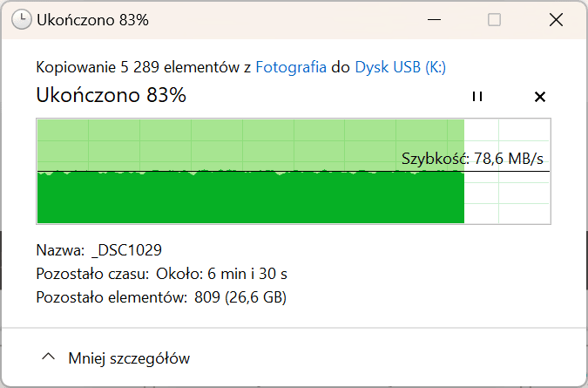Viewport: 588px width, 388px height.
Task: Click the unfilled white part of the progress graph
Action: [x=507, y=195]
